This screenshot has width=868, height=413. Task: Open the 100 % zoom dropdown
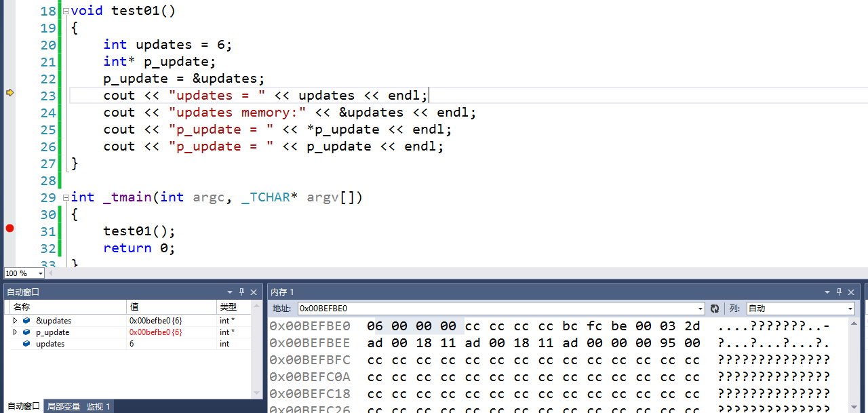41,273
